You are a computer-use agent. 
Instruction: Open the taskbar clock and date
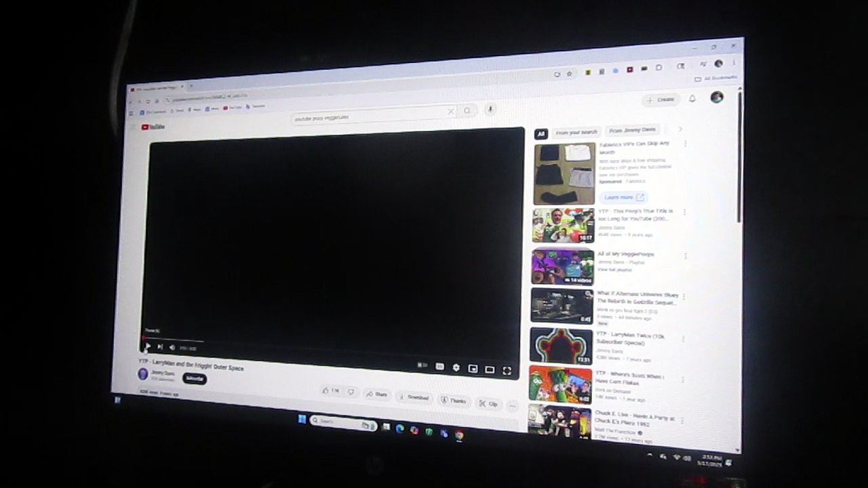point(711,460)
